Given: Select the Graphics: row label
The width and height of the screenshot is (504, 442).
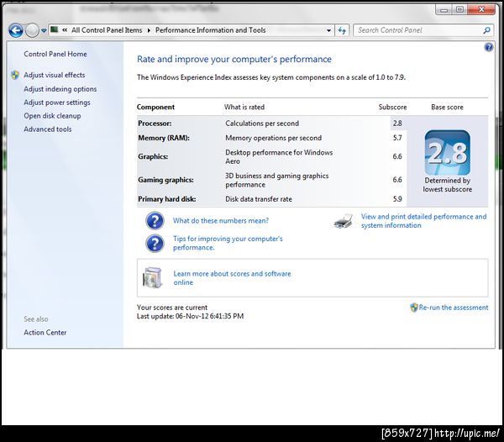Looking at the screenshot, I should (153, 156).
